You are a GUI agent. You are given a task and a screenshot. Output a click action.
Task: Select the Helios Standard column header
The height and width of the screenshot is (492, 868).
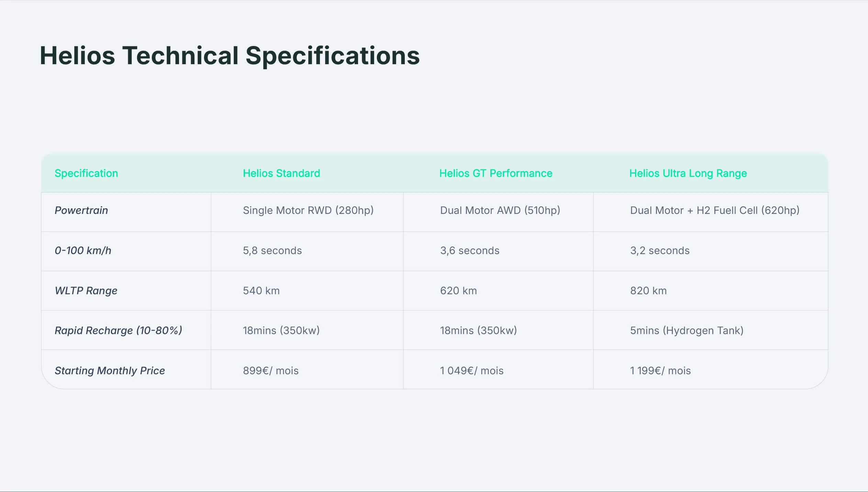point(281,173)
